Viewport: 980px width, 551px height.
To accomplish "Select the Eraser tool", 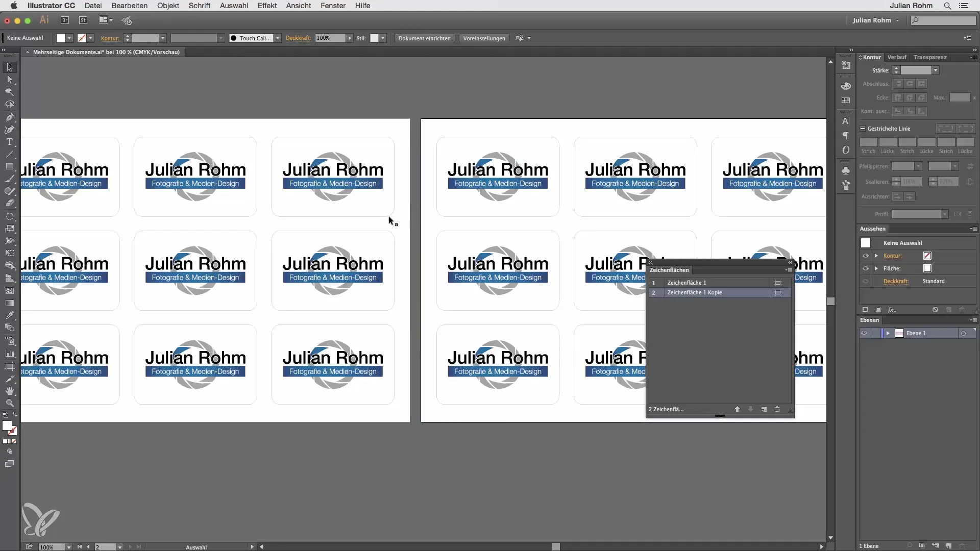I will 9,204.
